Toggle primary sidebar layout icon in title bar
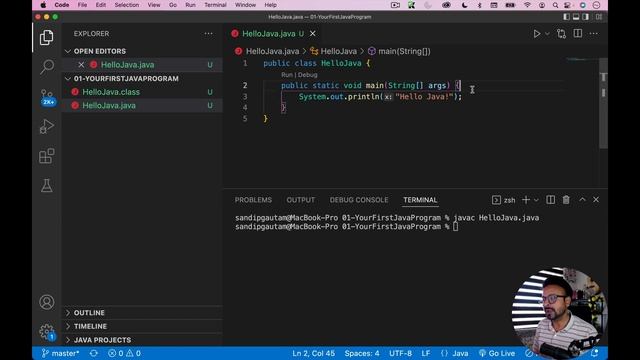640x360 pixels. pos(567,17)
